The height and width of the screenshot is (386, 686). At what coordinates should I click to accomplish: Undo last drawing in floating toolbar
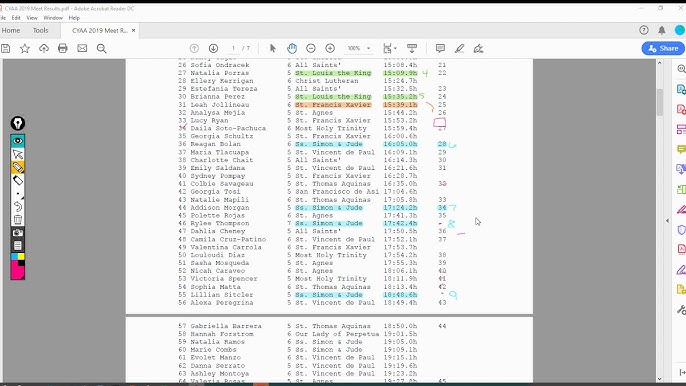pyautogui.click(x=18, y=207)
